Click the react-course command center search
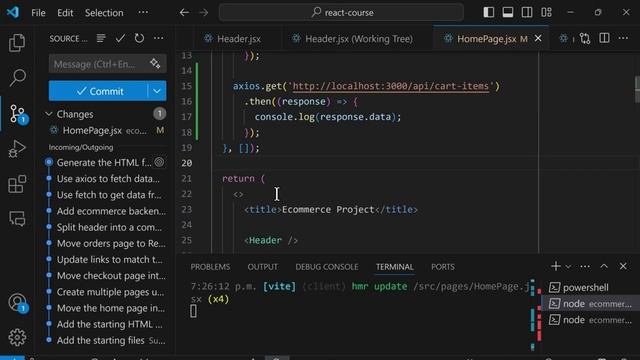 [341, 13]
